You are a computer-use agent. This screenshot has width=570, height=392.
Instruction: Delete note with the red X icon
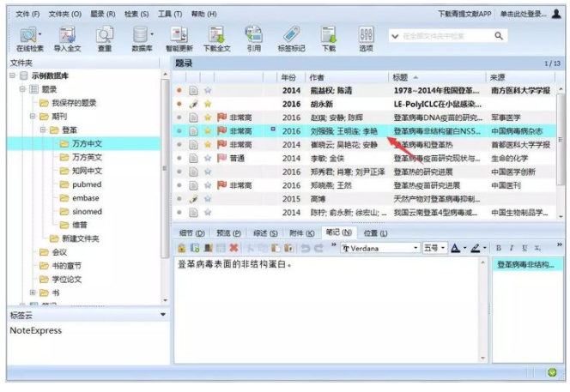click(233, 248)
